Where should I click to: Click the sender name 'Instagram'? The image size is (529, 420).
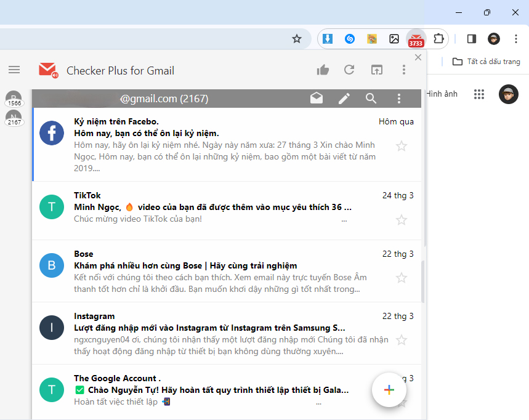coord(94,316)
